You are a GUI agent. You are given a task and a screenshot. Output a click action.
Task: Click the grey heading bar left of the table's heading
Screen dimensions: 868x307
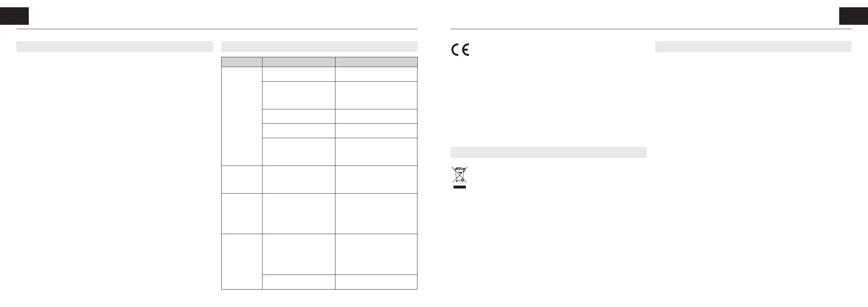[114, 46]
